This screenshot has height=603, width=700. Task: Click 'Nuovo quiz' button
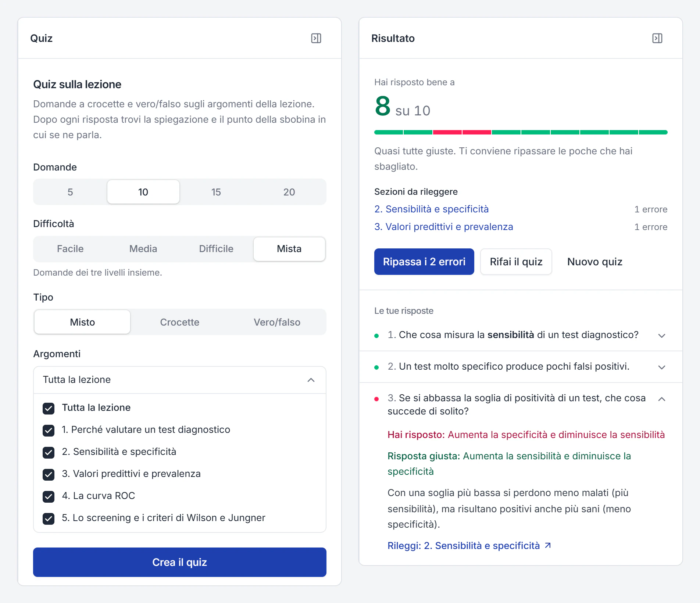[x=595, y=262]
